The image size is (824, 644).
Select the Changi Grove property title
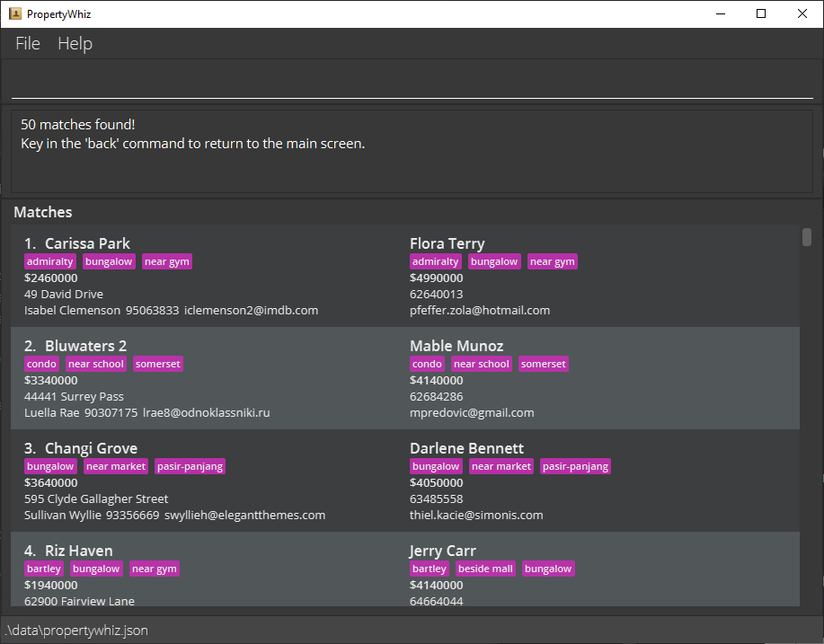pyautogui.click(x=91, y=448)
